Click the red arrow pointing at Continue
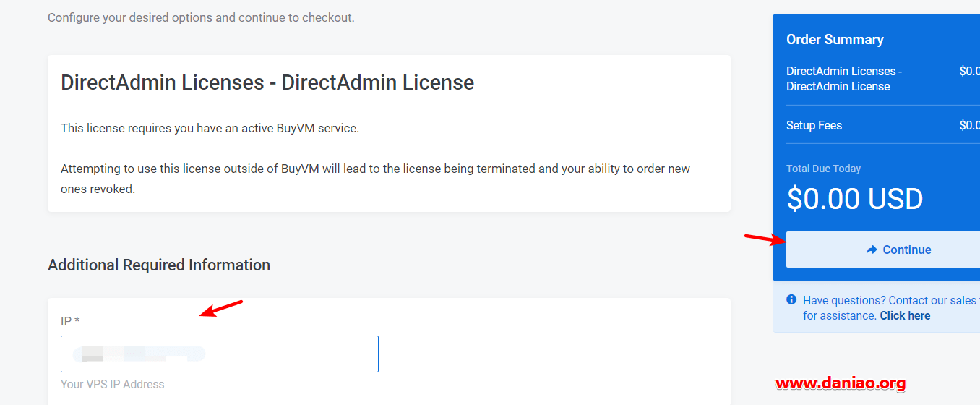Screen dimensions: 980x405 click(765, 239)
